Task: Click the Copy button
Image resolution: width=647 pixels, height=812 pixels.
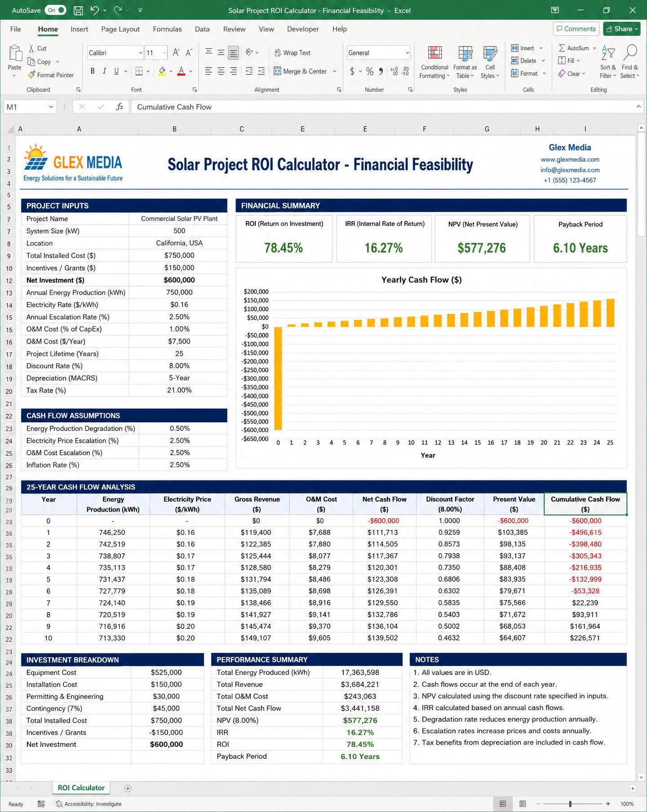Action: (x=39, y=62)
